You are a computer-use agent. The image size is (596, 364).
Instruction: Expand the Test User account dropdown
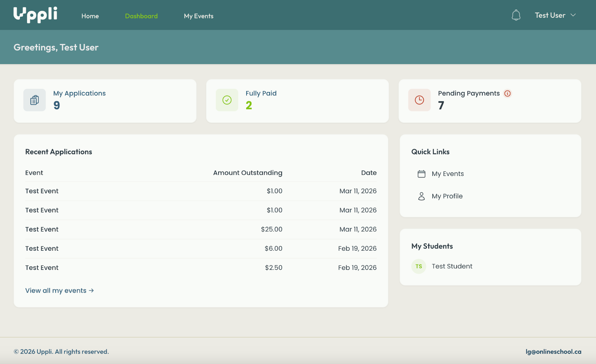pos(550,15)
